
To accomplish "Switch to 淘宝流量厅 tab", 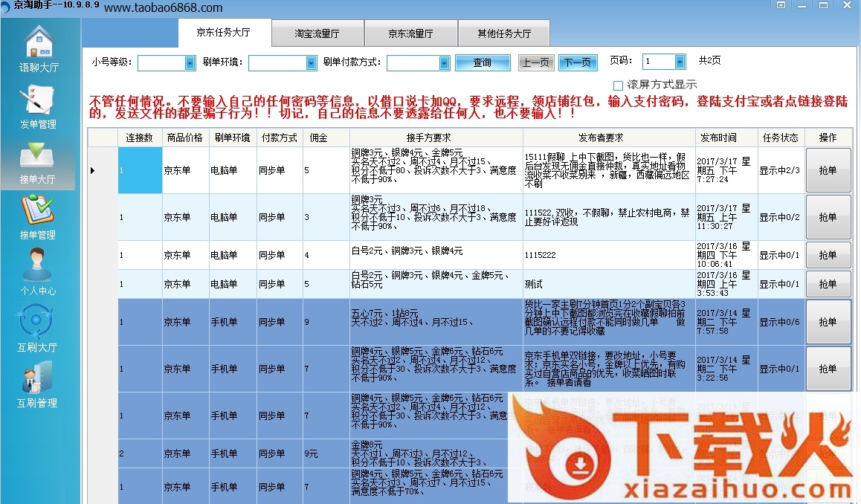I will (x=317, y=33).
